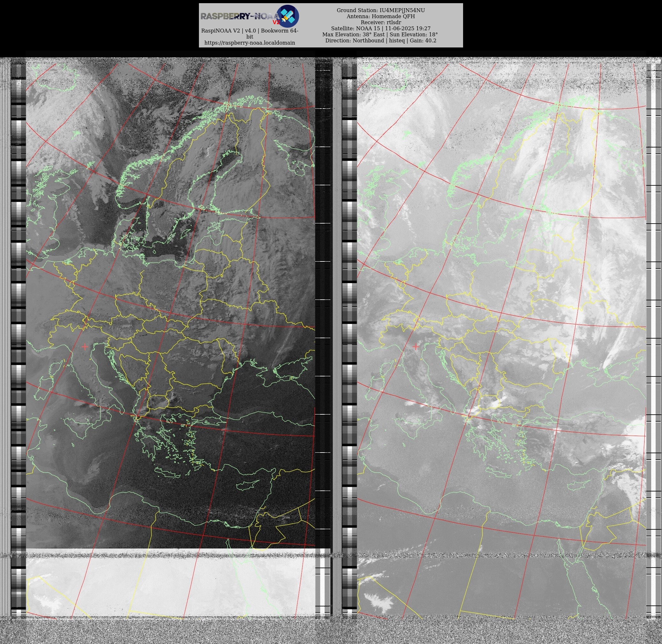This screenshot has height=644, width=662.
Task: Select the Satellite: NOAA 15 date line
Action: point(381,29)
